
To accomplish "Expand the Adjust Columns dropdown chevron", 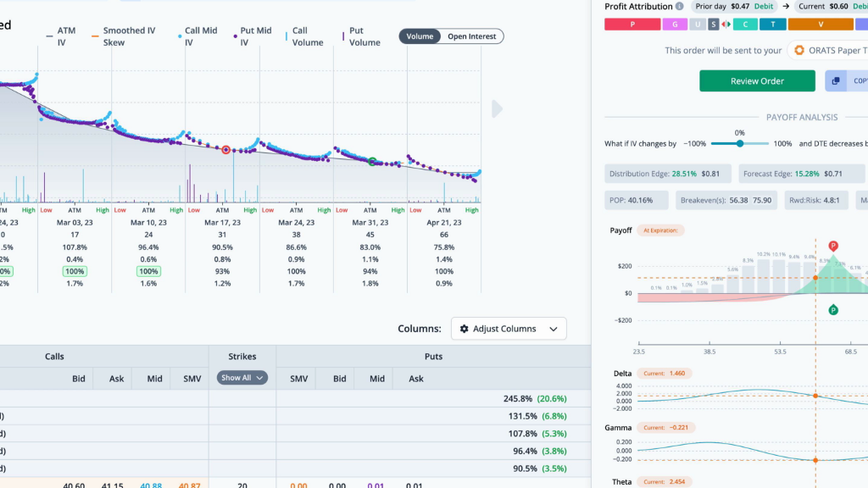I will click(554, 329).
